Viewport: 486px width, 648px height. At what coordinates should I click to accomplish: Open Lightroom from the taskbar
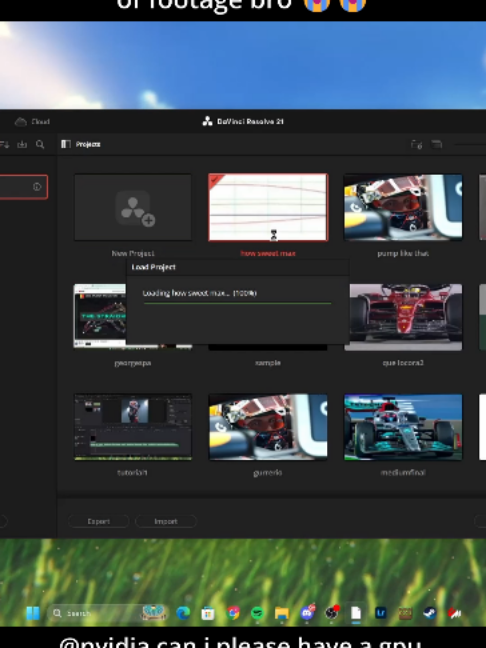[x=381, y=613]
